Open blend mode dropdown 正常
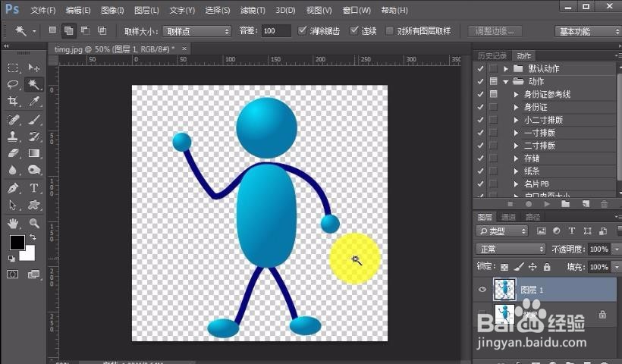Image resolution: width=622 pixels, height=364 pixels. (511, 249)
